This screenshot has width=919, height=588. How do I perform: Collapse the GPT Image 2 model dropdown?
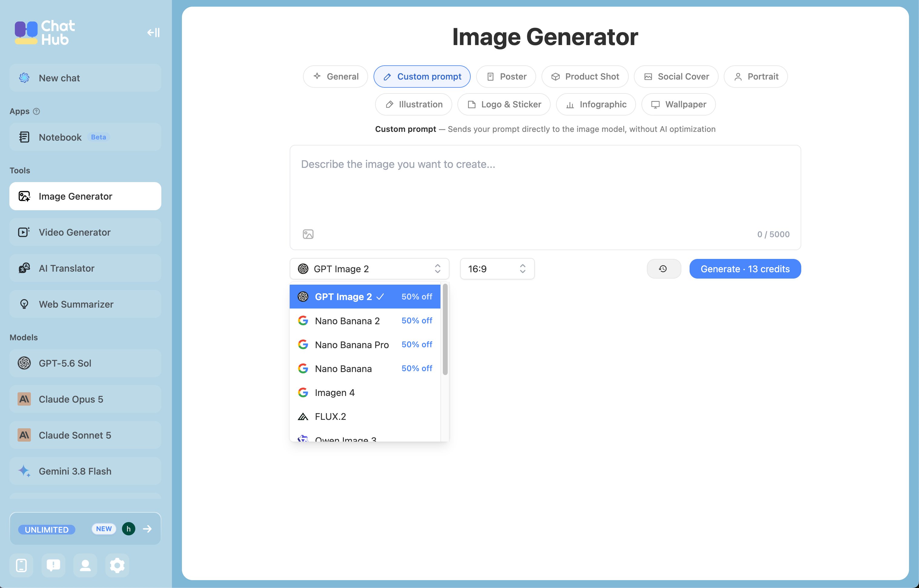click(x=370, y=269)
